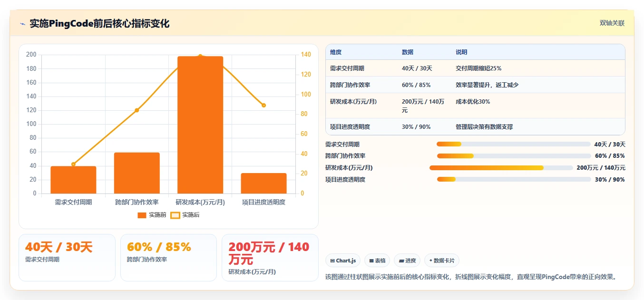Click the 双轴关联 label in the header
The height and width of the screenshot is (300, 644).
(612, 23)
